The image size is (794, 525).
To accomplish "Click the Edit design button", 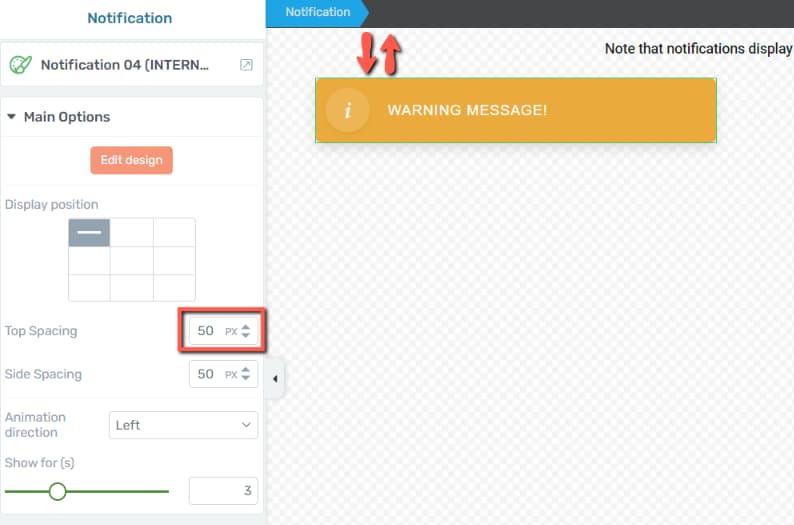I will [132, 160].
